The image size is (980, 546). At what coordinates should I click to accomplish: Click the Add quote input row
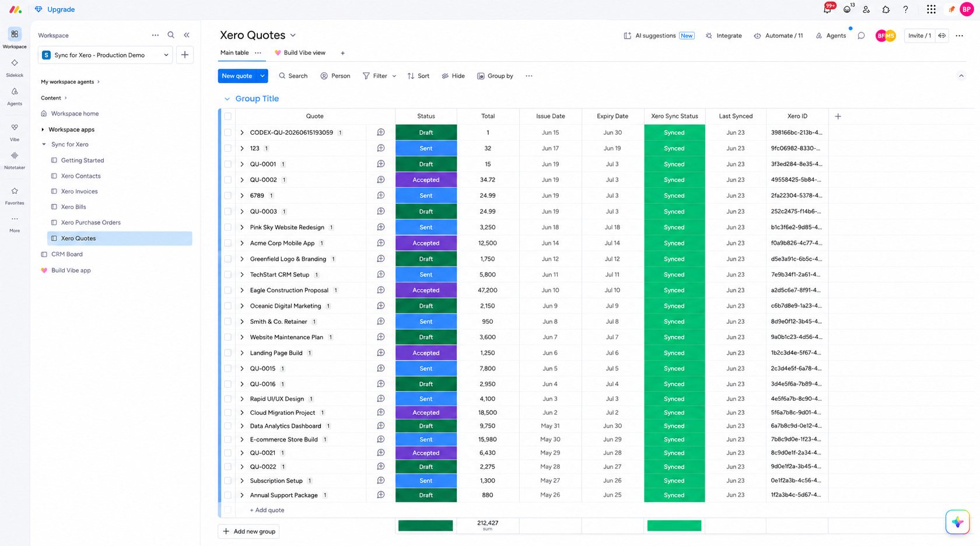click(x=267, y=510)
